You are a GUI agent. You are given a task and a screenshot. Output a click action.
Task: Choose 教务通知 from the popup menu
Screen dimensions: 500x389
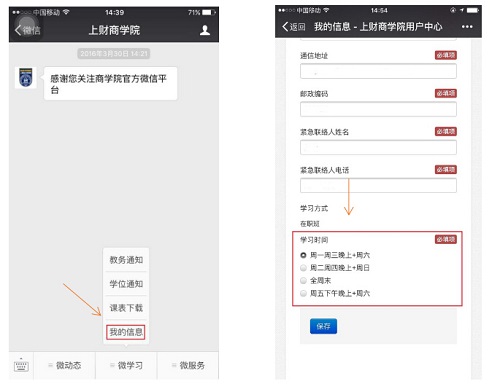click(x=126, y=260)
